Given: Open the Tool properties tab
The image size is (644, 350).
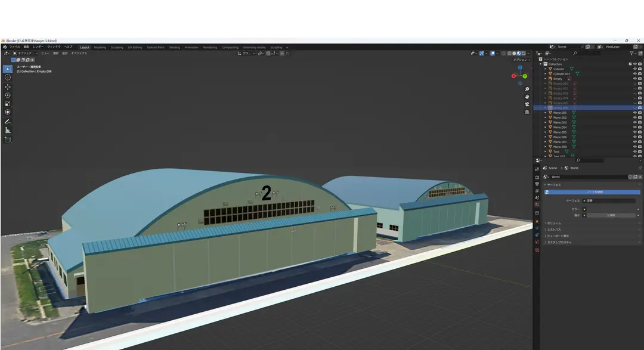Looking at the screenshot, I should pos(537,169).
